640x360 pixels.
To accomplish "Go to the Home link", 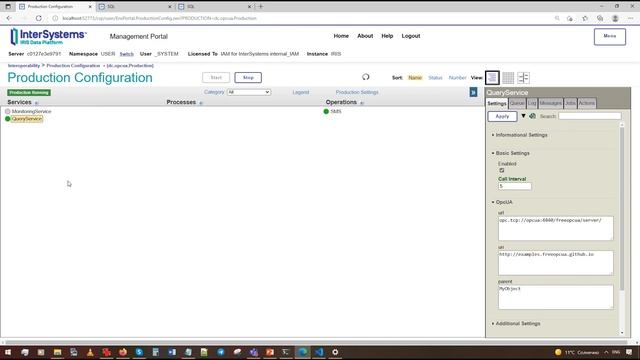I will coord(341,36).
